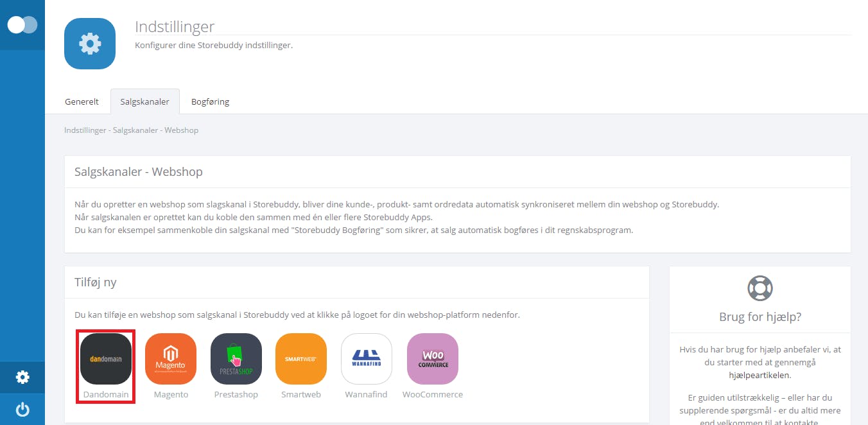The image size is (868, 425).
Task: Pick the Smartweb orange logo
Action: [x=301, y=358]
